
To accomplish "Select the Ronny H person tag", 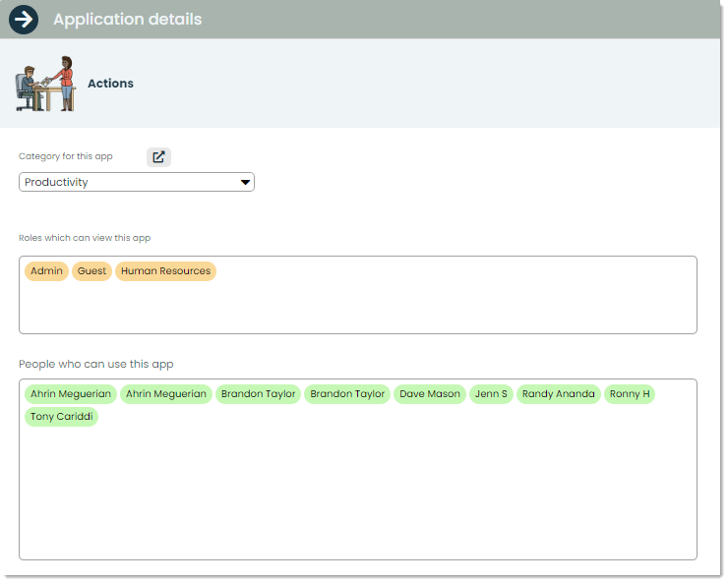I will pos(630,394).
